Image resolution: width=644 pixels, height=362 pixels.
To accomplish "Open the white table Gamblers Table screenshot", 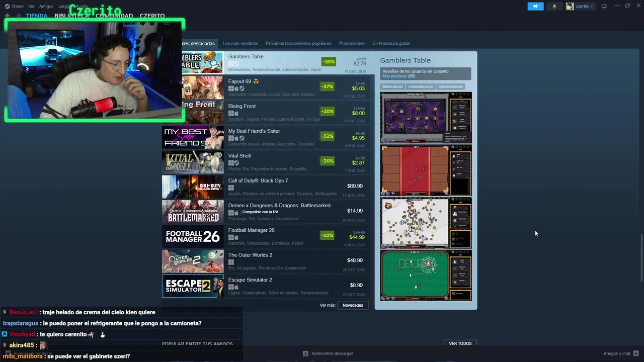I will click(426, 223).
